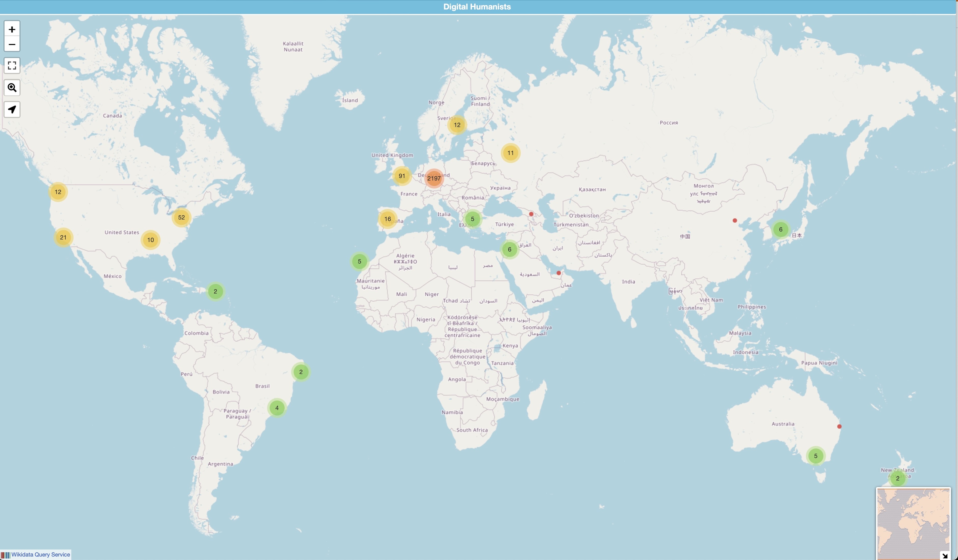Collapse the minimap using the arrow toggle
The height and width of the screenshot is (560, 958).
pyautogui.click(x=945, y=555)
